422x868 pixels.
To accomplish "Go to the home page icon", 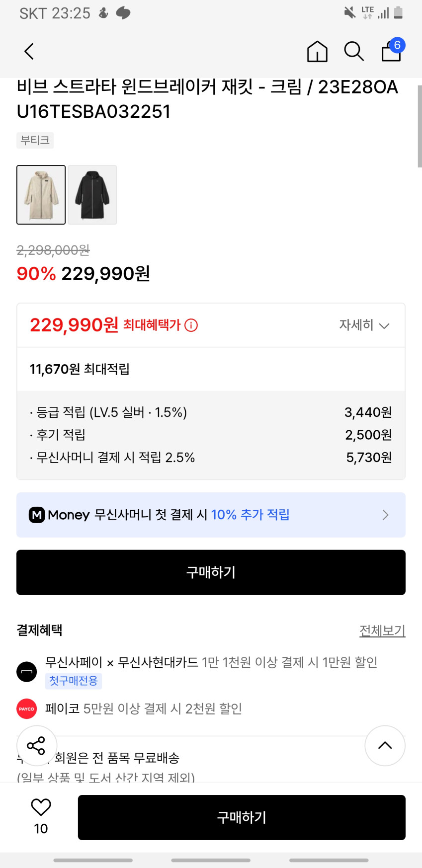I will [x=317, y=51].
